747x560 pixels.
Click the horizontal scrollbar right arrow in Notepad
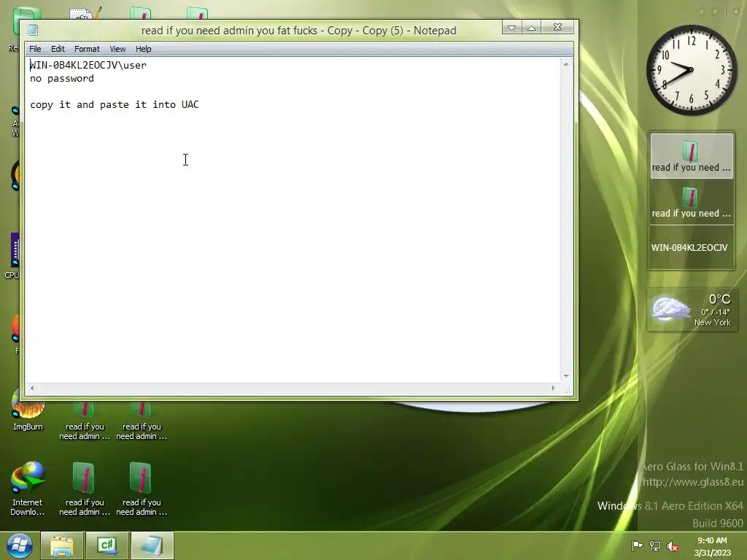[x=553, y=388]
